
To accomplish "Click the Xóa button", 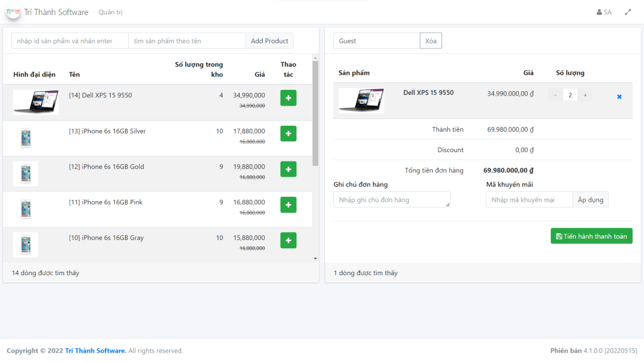I will 431,41.
